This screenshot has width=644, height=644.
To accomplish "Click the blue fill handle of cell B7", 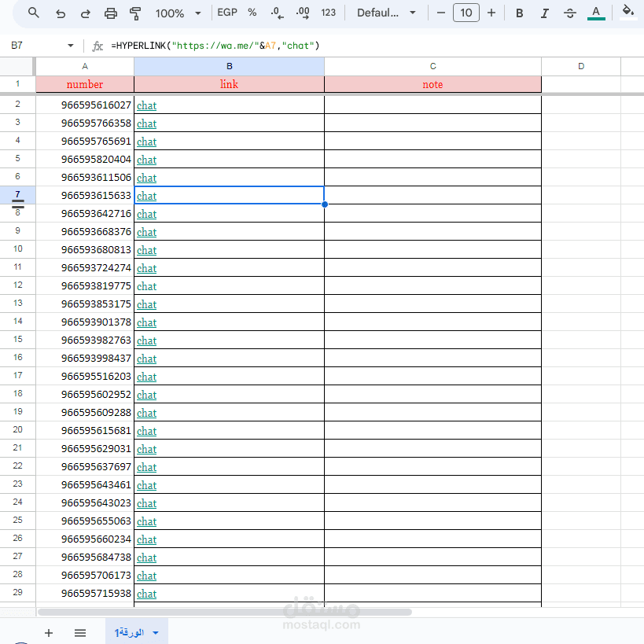I will 325,204.
